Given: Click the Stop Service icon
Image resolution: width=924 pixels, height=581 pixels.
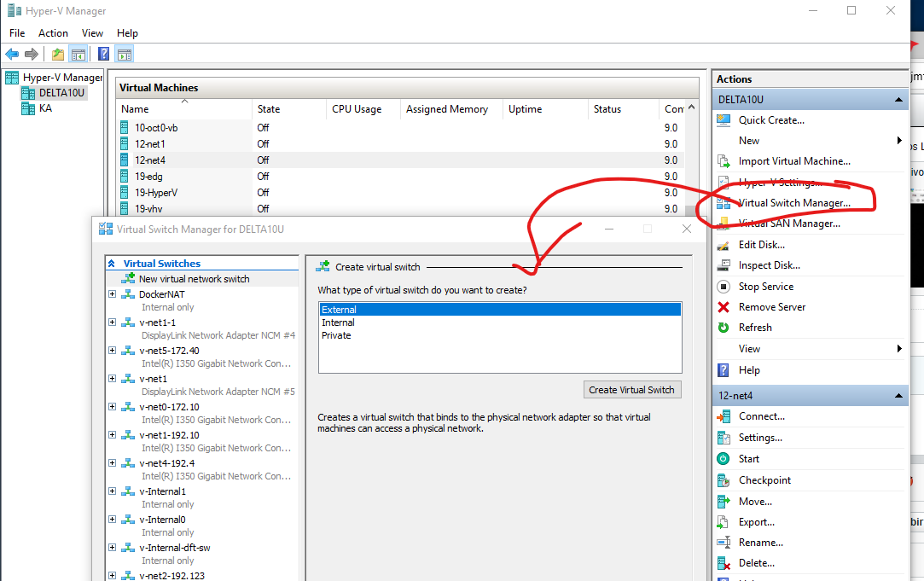Looking at the screenshot, I should point(724,287).
